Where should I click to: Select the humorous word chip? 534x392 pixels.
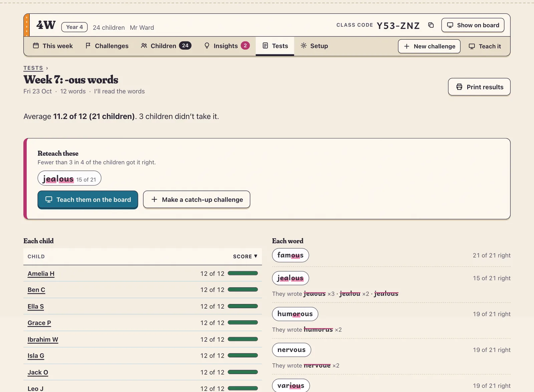coord(295,314)
